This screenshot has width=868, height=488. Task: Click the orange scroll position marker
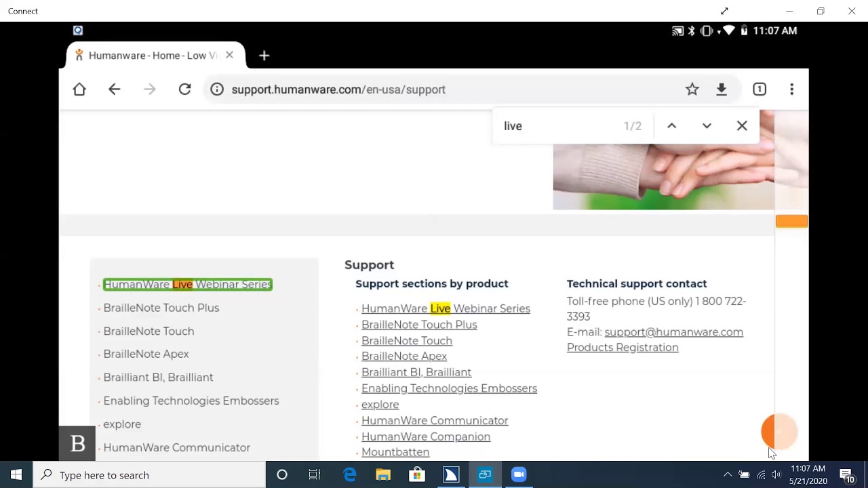pos(791,221)
